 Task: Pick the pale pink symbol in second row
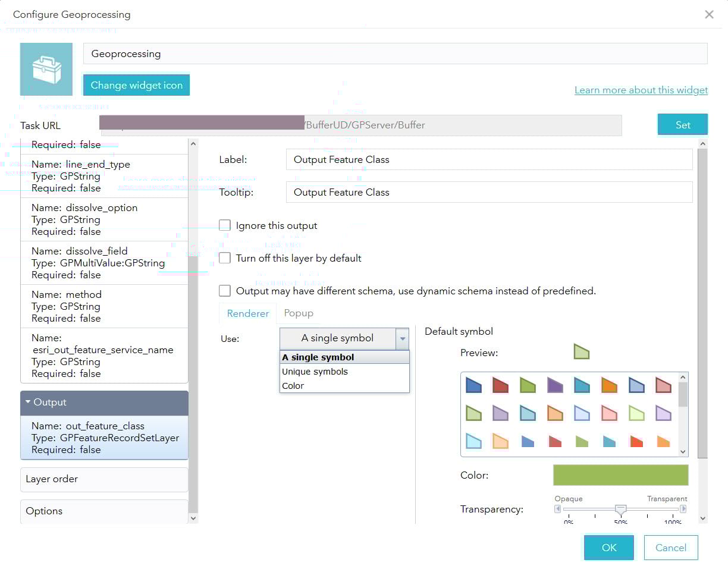[609, 413]
